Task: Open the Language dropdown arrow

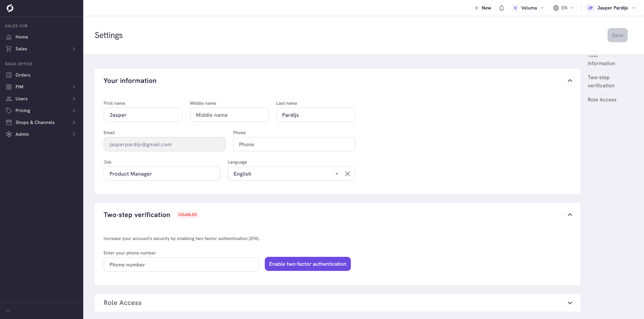Action: pyautogui.click(x=337, y=174)
